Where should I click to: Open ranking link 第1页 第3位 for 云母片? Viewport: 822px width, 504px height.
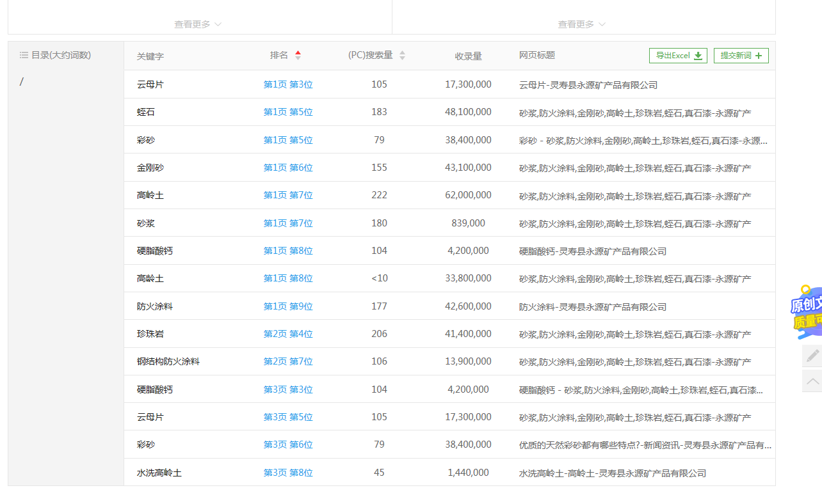pos(287,84)
